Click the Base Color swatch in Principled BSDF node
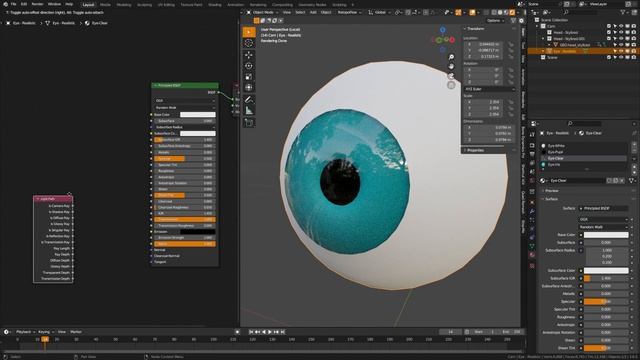This screenshot has width=640, height=360. coord(198,115)
